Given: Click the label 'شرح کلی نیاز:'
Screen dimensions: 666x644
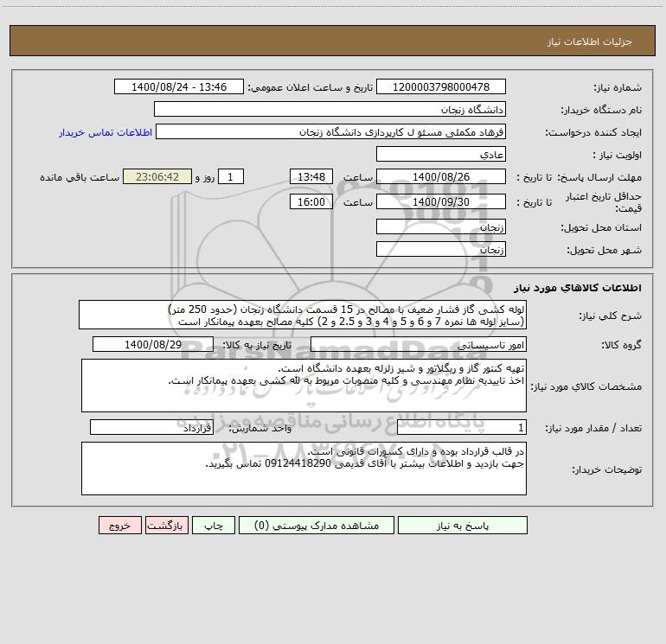Looking at the screenshot, I should (x=611, y=316).
